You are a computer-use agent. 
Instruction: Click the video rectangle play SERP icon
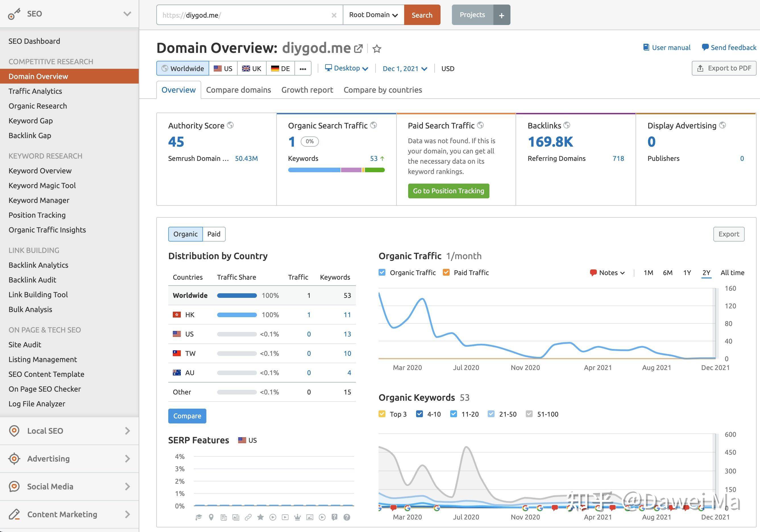coord(285,517)
